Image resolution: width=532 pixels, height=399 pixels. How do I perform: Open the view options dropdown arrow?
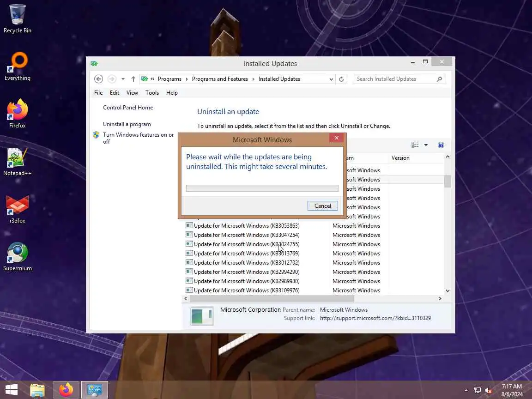point(426,145)
